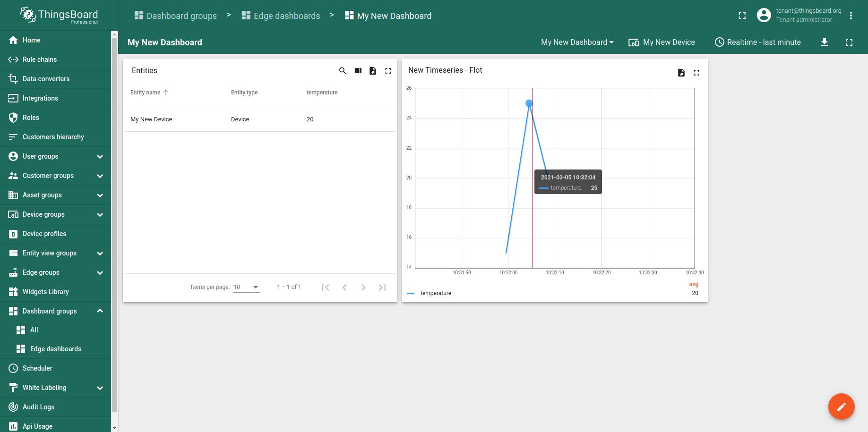The image size is (868, 432).
Task: Click the Device entity type cell
Action: click(240, 119)
